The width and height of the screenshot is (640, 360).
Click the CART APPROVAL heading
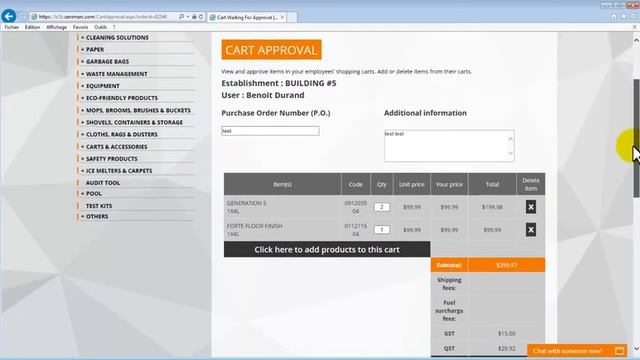271,50
